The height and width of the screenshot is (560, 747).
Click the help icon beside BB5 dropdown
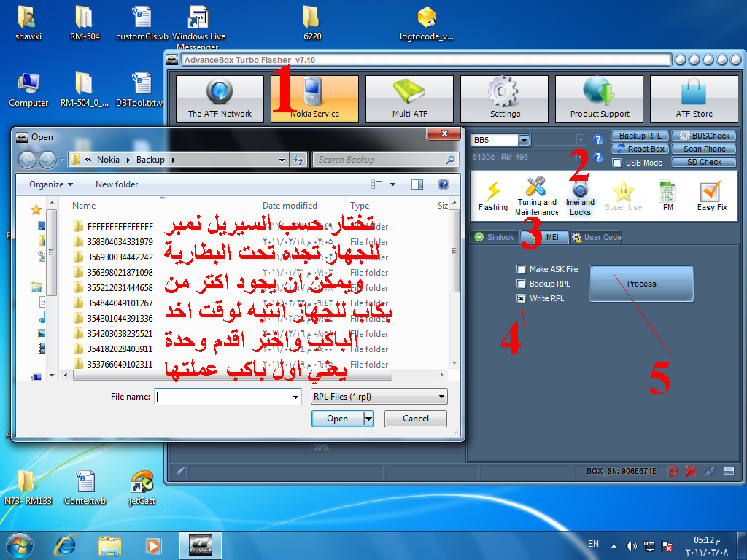click(x=598, y=139)
